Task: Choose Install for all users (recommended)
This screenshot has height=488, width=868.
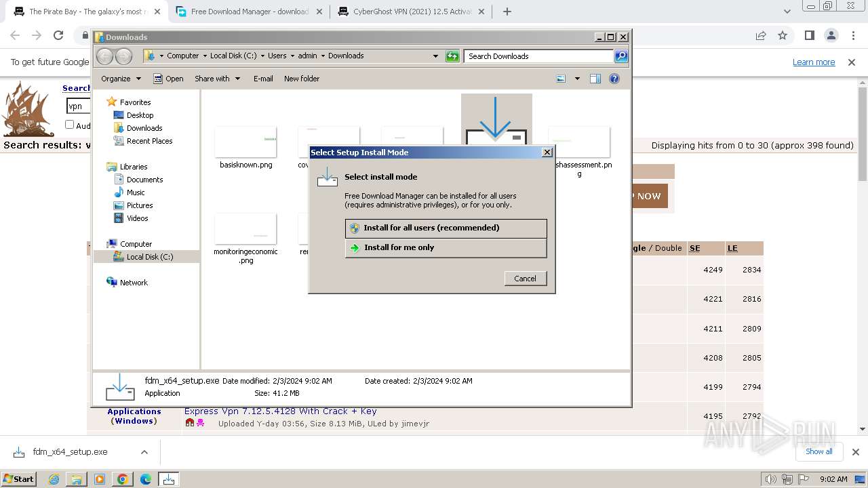Action: click(446, 228)
